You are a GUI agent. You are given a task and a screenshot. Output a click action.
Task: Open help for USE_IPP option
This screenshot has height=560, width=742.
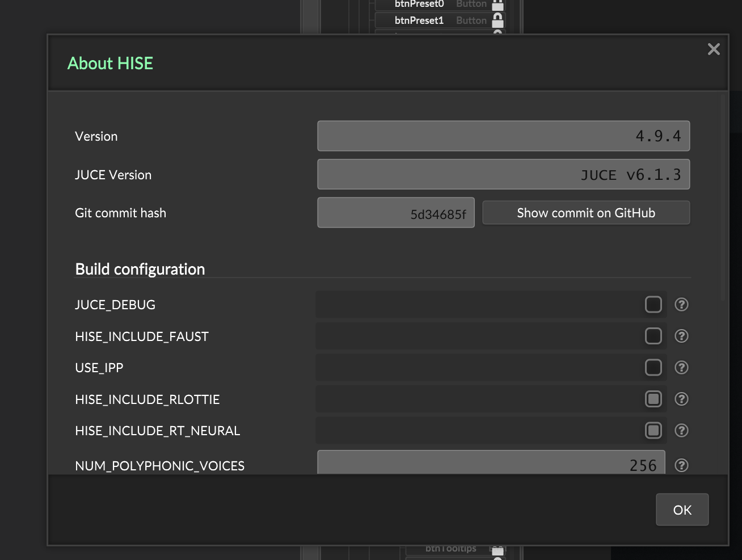(681, 368)
